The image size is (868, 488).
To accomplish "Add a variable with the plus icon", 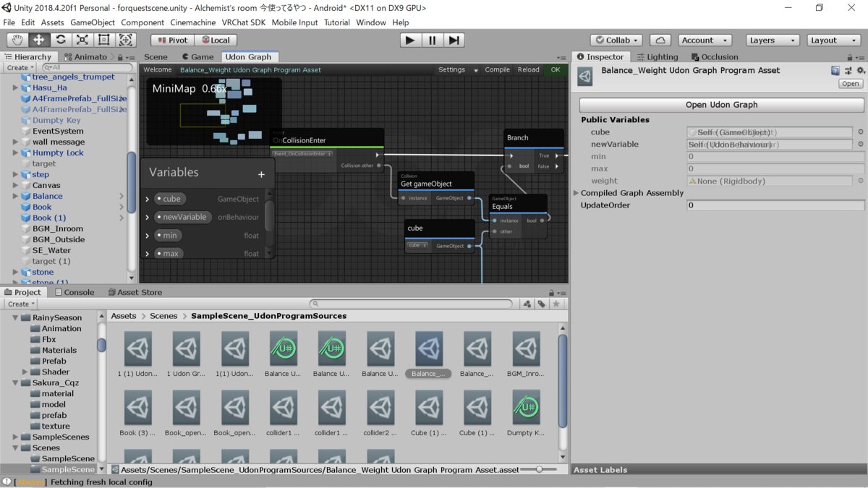I will pos(261,174).
